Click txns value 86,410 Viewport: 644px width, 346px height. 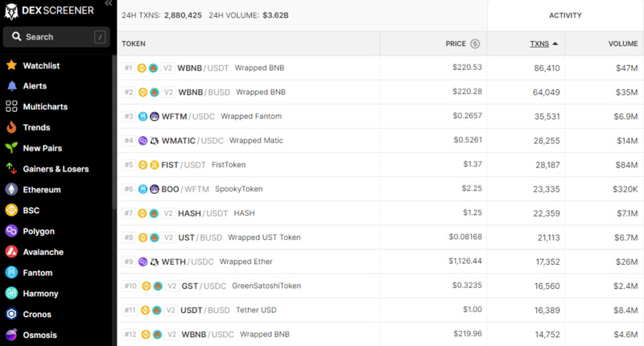click(547, 68)
